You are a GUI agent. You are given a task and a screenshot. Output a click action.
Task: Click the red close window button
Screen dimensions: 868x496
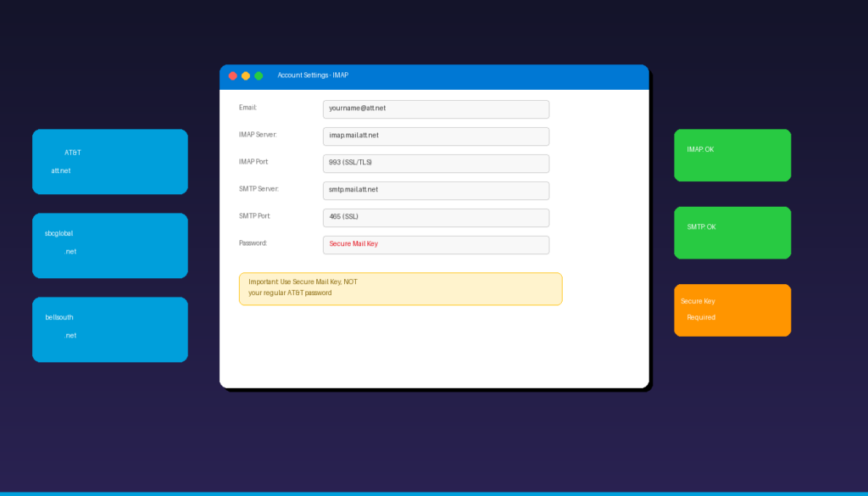click(233, 76)
